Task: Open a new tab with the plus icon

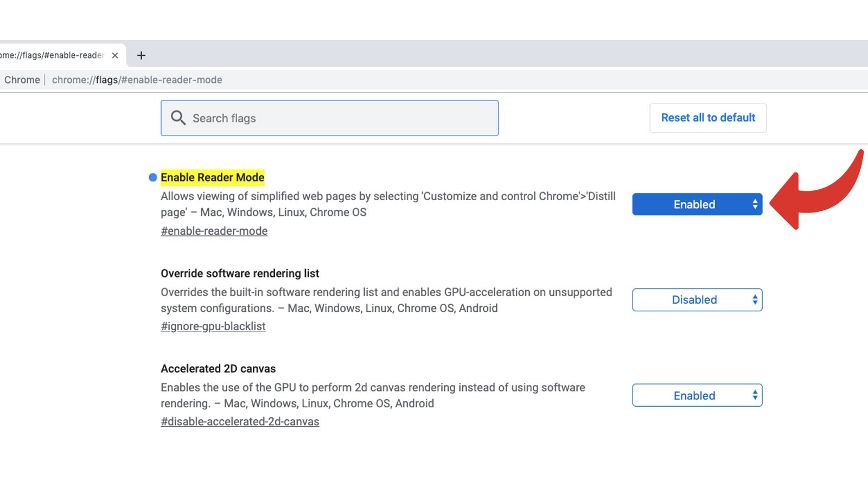Action: click(x=141, y=55)
